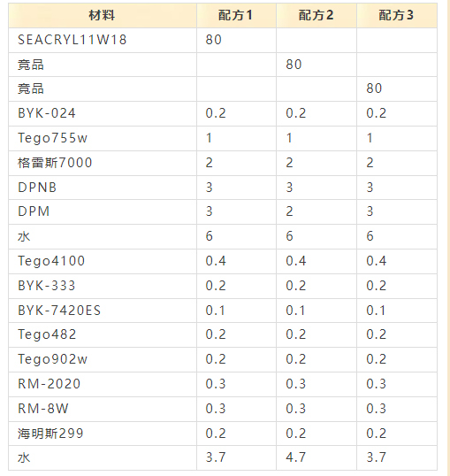The image size is (450, 476).
Task: Select the 配方1 column header
Action: pyautogui.click(x=236, y=15)
